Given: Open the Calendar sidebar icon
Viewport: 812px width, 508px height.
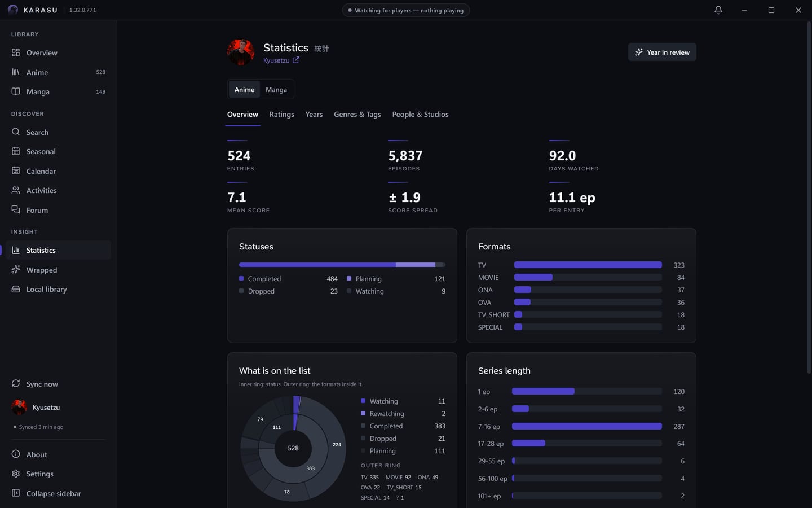Looking at the screenshot, I should (x=16, y=171).
